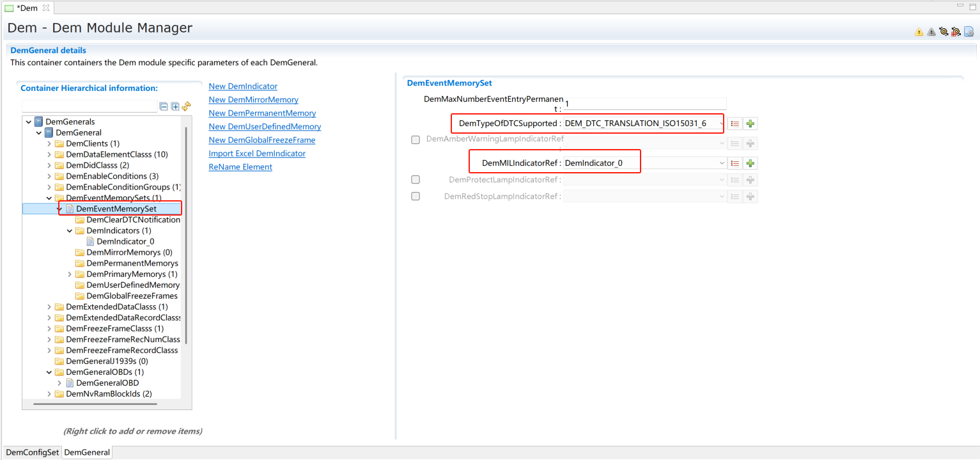Switch to the DemConfigSet tab
Screen dimensions: 980x460
(32, 452)
